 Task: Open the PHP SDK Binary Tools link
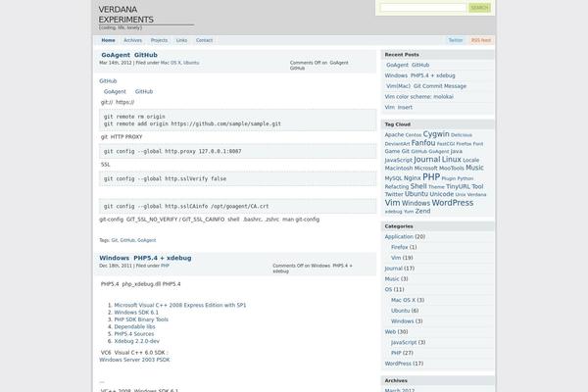coord(141,319)
